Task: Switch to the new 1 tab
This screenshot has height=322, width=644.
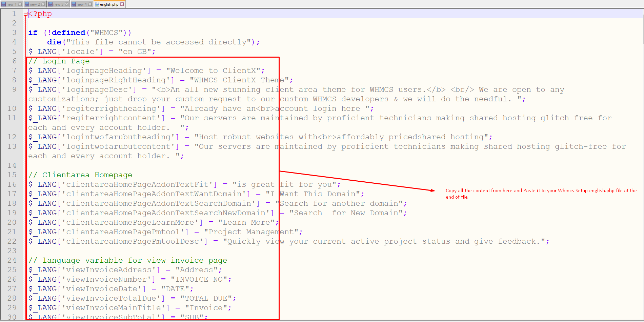Action: tap(11, 4)
